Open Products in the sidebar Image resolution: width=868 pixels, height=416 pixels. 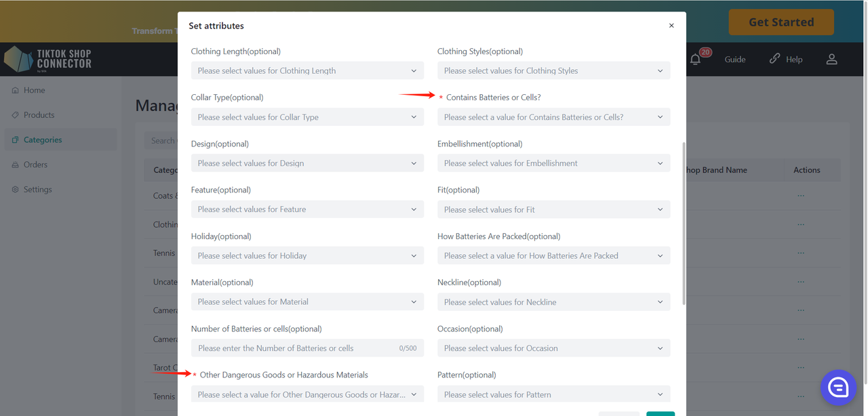(x=39, y=115)
